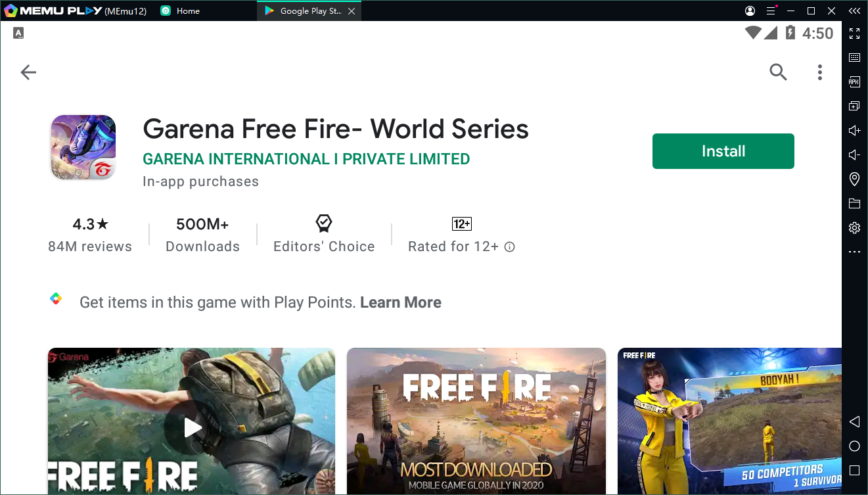Open multi-instance manager icon in sidebar
This screenshot has height=495, width=868.
click(854, 106)
